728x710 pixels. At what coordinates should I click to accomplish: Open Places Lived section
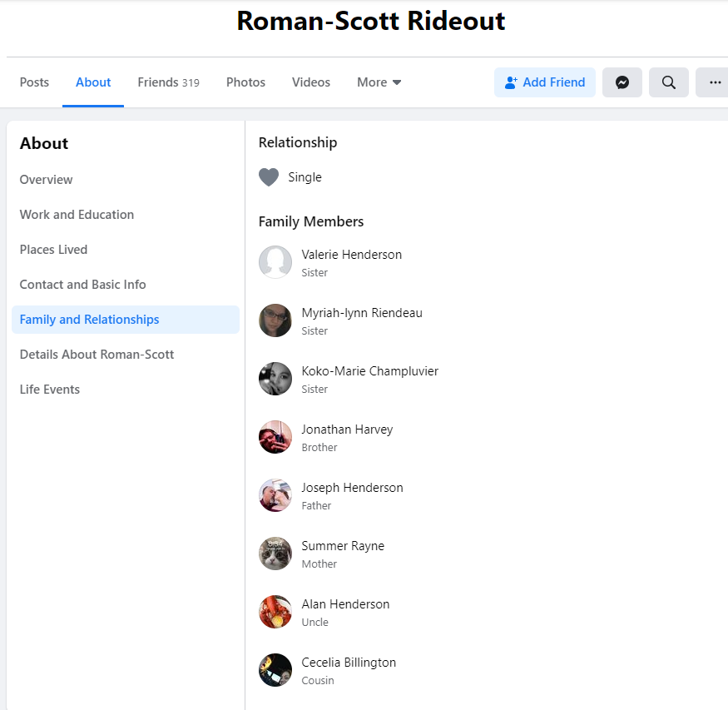[53, 250]
